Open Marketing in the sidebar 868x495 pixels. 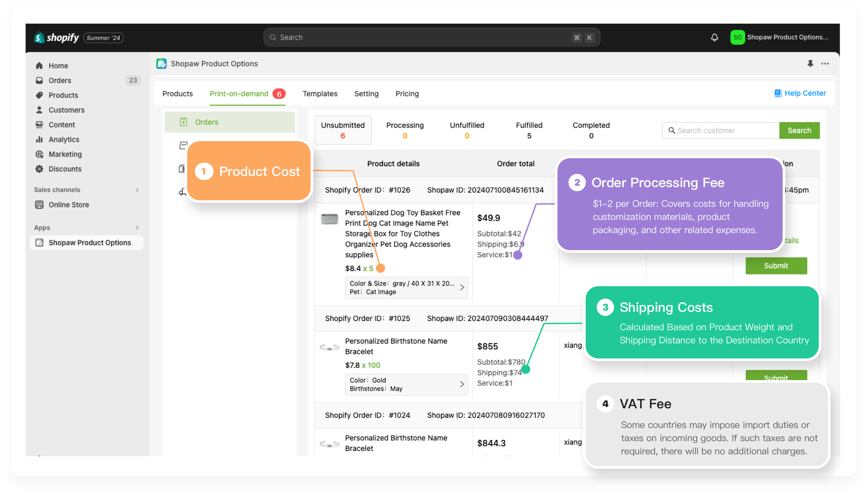click(65, 154)
